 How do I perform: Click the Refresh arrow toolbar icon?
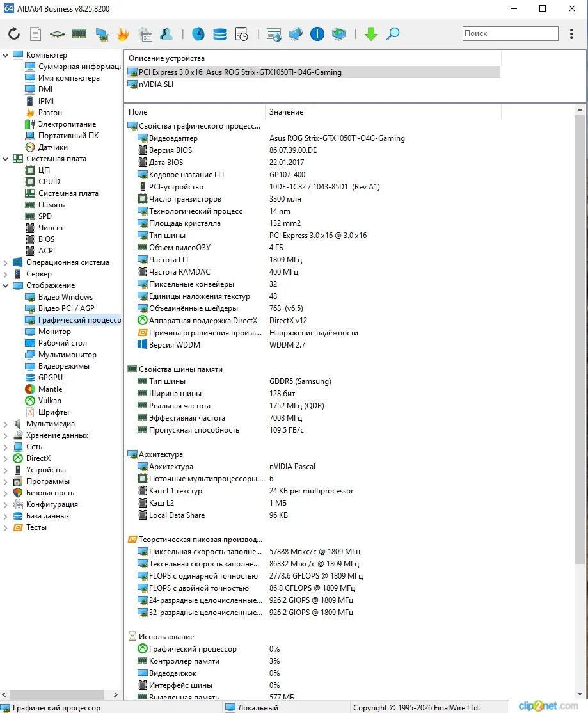click(14, 34)
